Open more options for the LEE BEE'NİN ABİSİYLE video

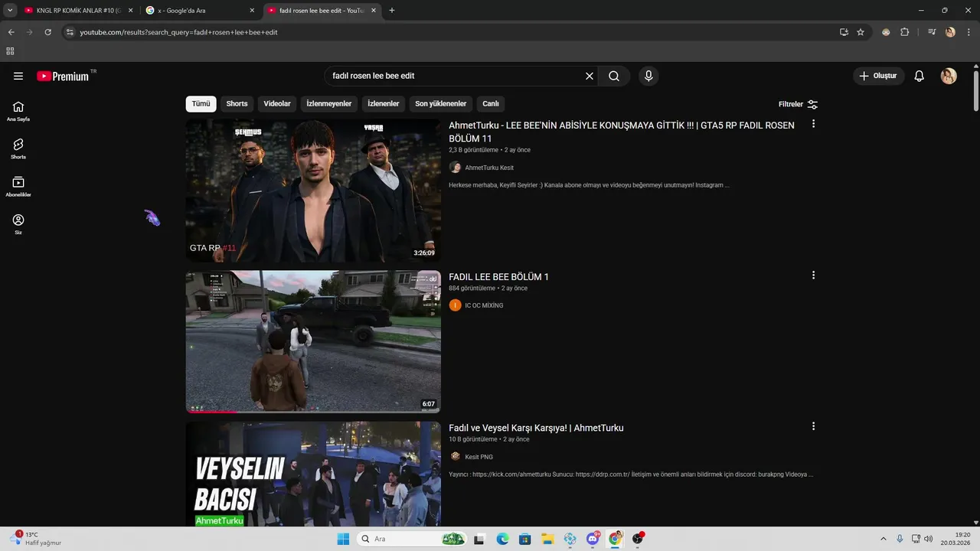[x=813, y=124]
